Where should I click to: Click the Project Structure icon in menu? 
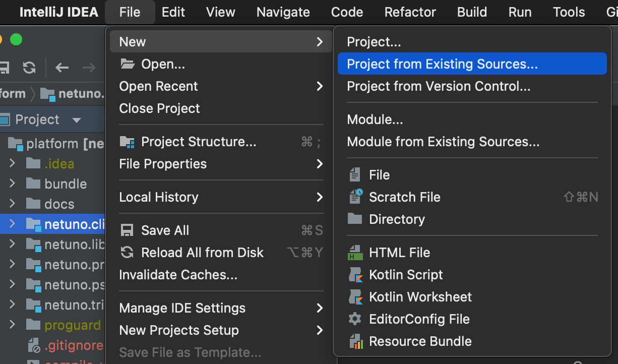pyautogui.click(x=127, y=143)
